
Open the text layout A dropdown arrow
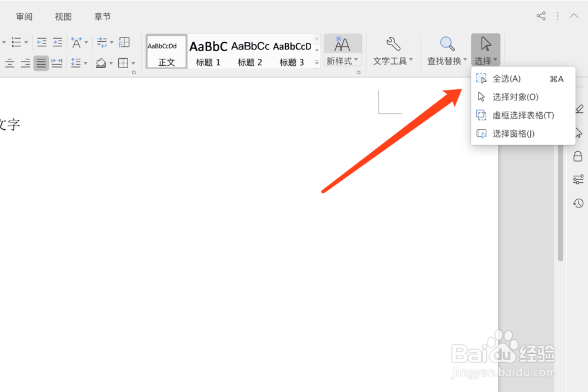(x=86, y=42)
